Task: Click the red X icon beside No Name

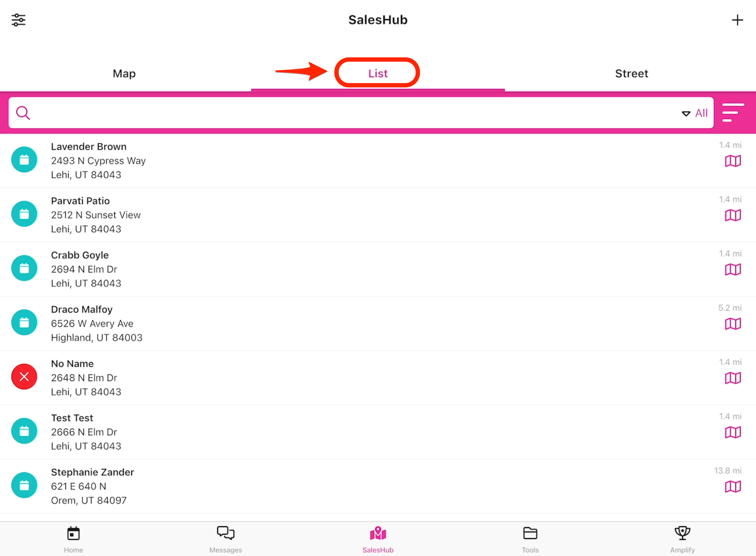Action: pyautogui.click(x=24, y=377)
